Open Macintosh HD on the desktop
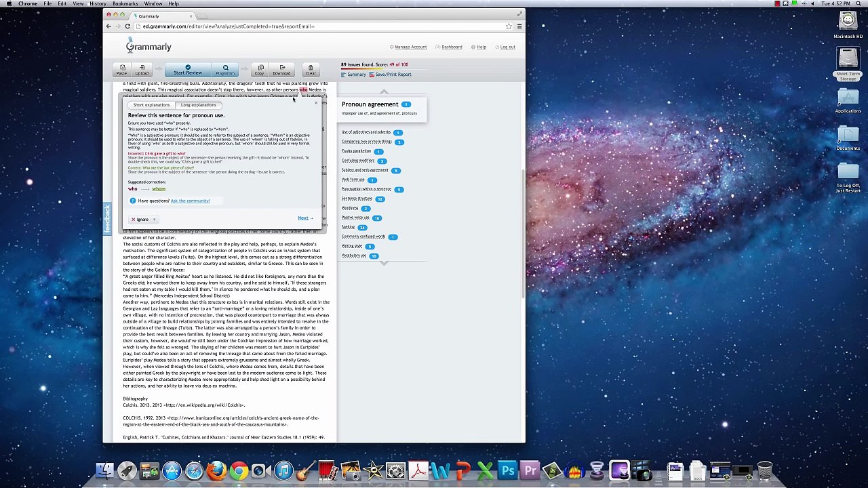 [x=848, y=25]
